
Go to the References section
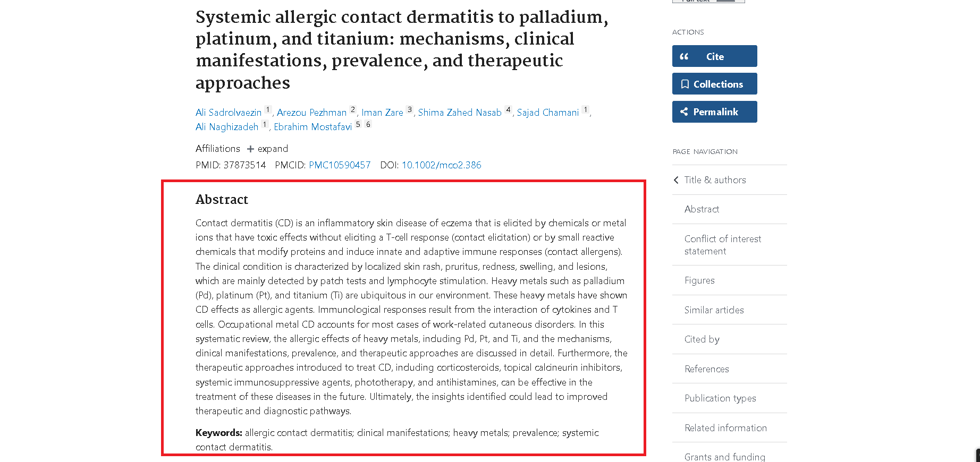707,369
